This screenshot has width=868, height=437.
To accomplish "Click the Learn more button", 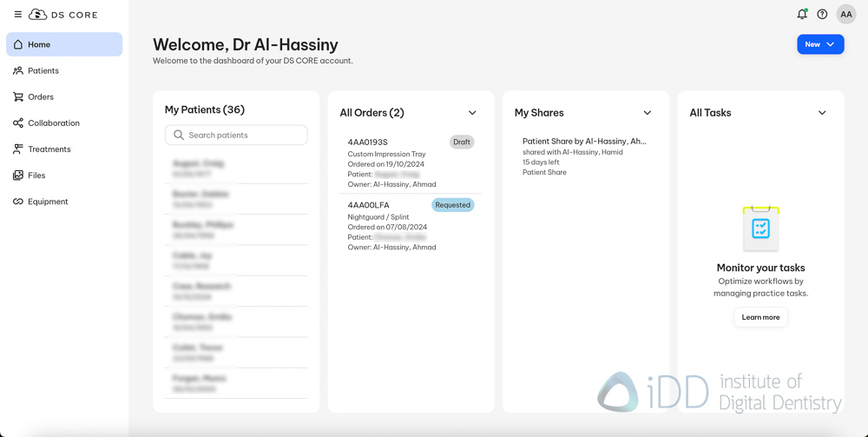I will 760,317.
